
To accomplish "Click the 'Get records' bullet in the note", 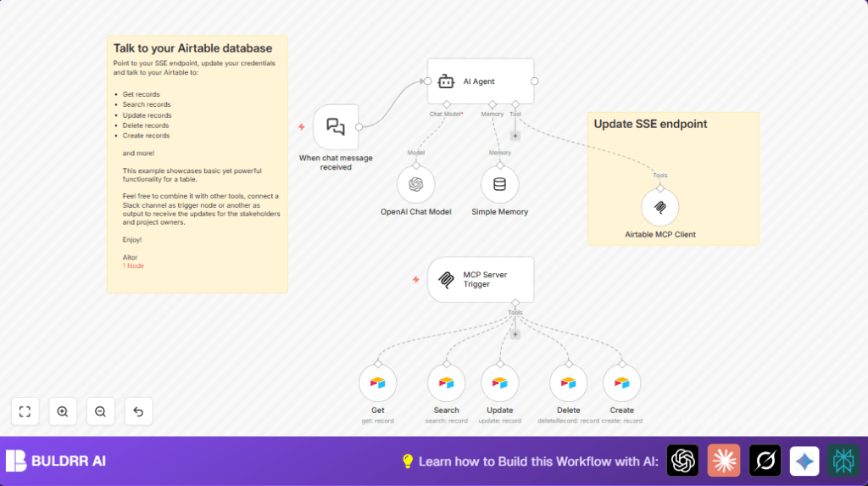I will click(x=142, y=94).
